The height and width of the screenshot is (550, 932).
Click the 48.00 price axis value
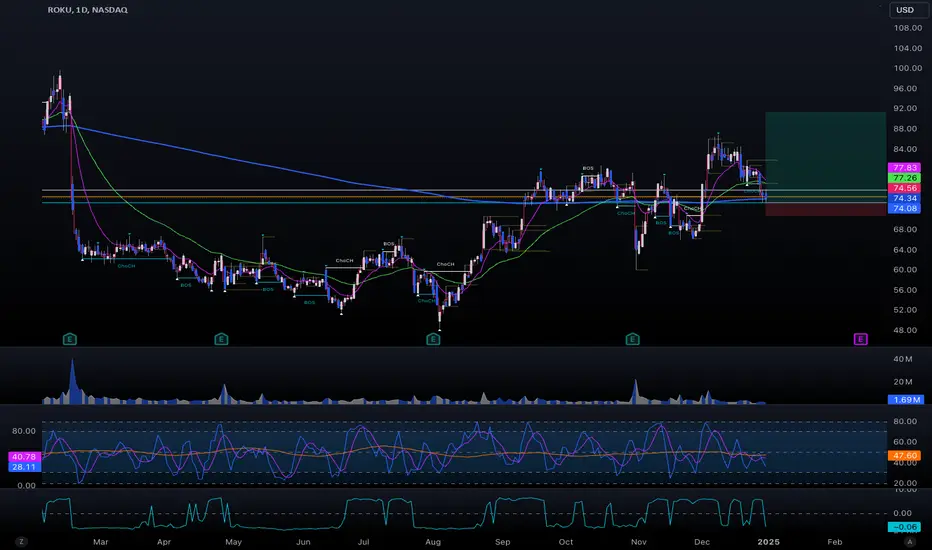pos(905,330)
